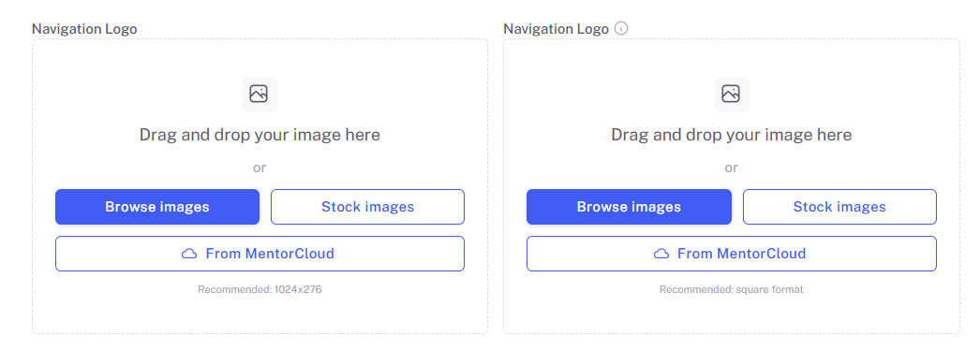Click cloud icon in left From MentorCloud button

click(x=188, y=254)
